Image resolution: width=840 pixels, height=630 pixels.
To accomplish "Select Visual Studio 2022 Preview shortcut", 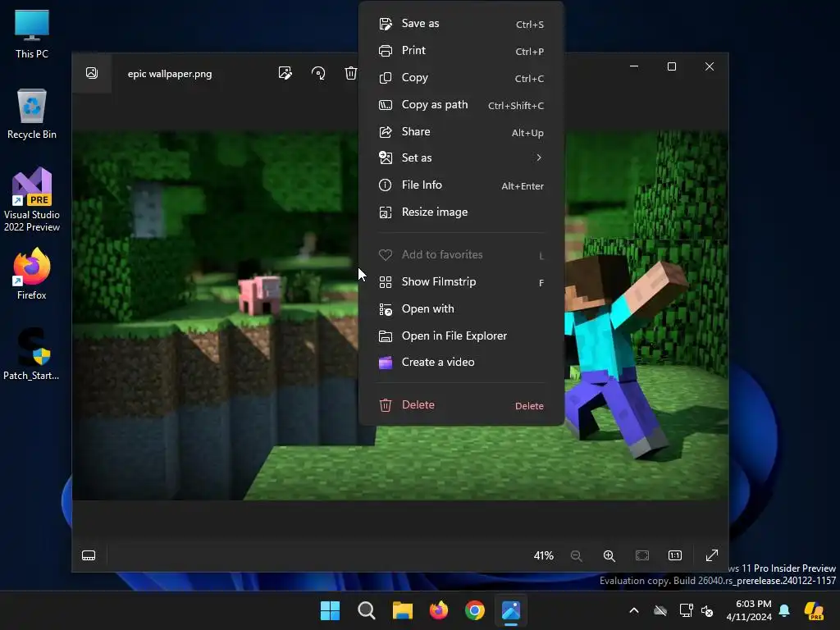I will [x=32, y=200].
